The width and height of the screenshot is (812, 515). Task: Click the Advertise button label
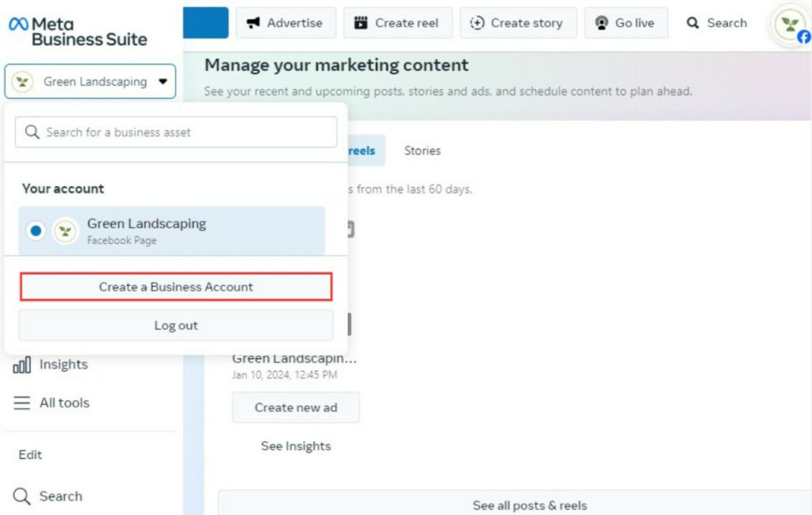pos(295,23)
